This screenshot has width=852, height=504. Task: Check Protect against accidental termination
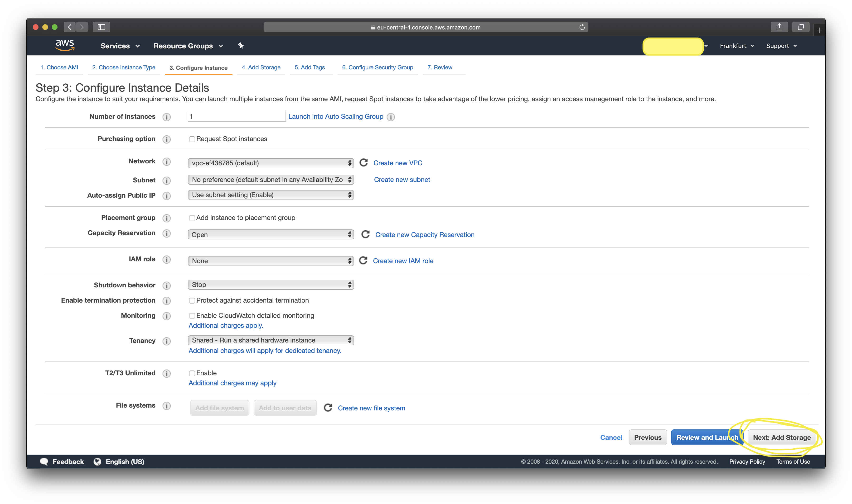(192, 300)
